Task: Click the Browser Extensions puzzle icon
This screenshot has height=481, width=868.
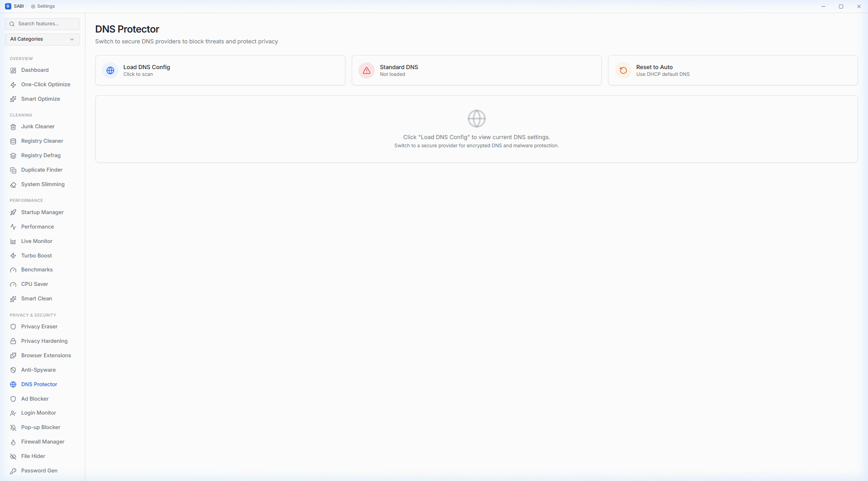Action: [x=13, y=356]
